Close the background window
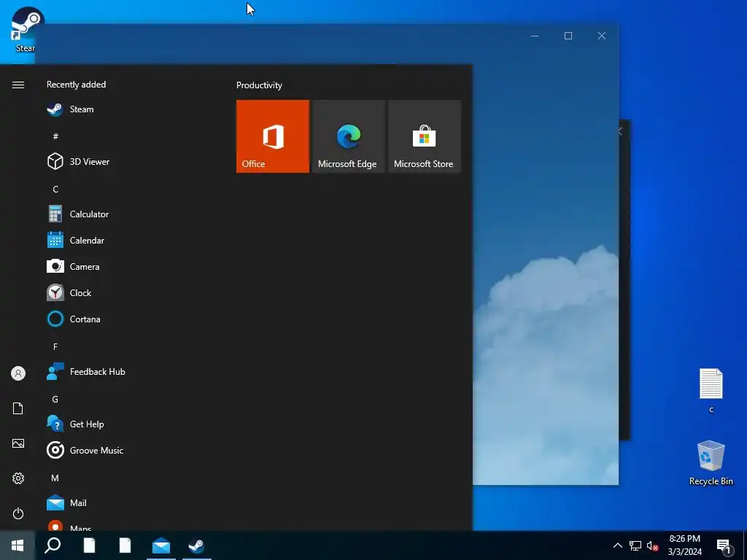 pyautogui.click(x=602, y=36)
